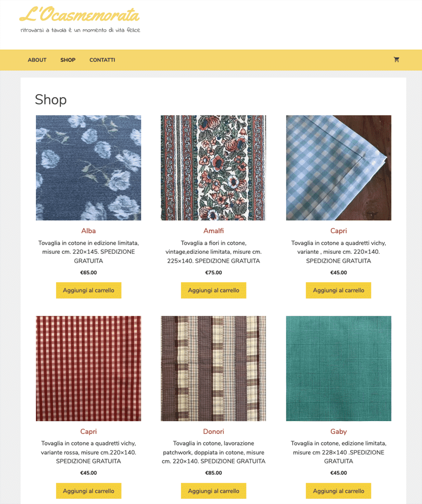Add Amalfi tablecloth to cart
The image size is (422, 504).
[x=213, y=290]
